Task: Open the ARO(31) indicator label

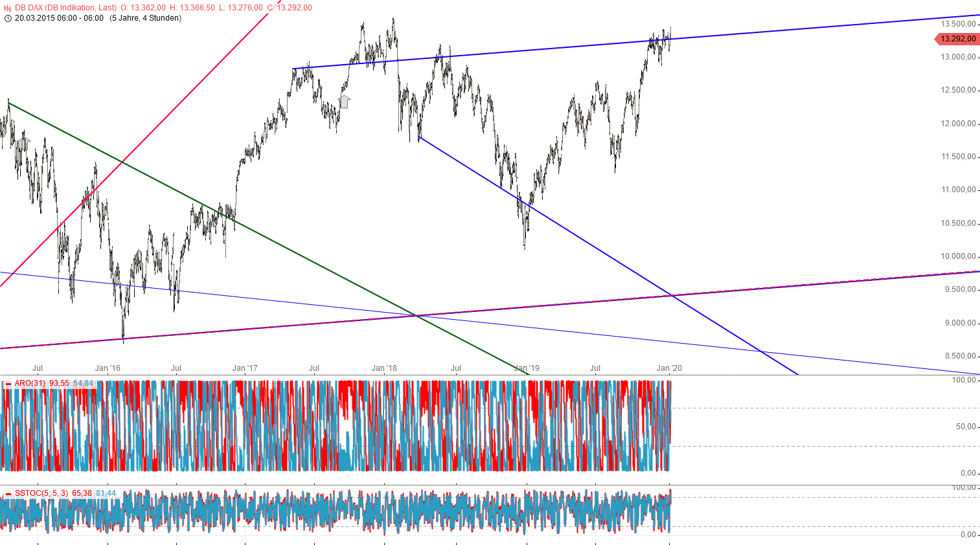Action: coord(30,383)
